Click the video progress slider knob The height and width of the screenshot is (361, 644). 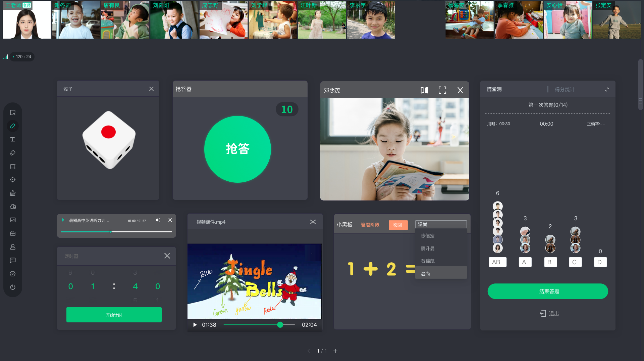pos(280,325)
